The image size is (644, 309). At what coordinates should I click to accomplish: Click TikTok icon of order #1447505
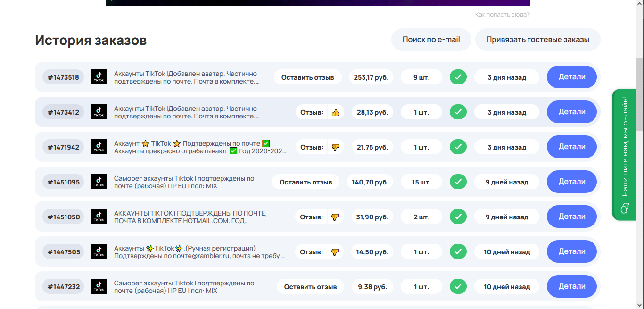pyautogui.click(x=99, y=251)
